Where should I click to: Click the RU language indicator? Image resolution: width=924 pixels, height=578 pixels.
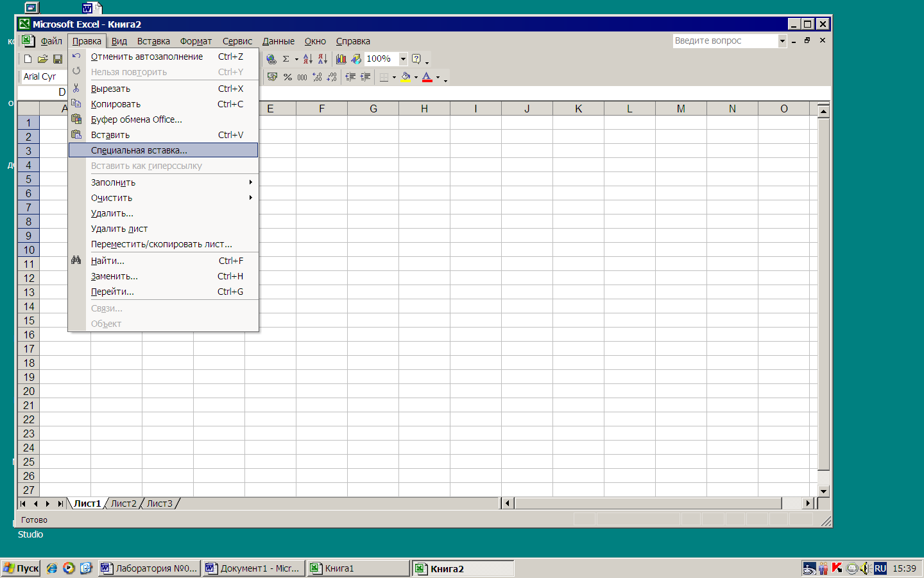[x=880, y=568]
